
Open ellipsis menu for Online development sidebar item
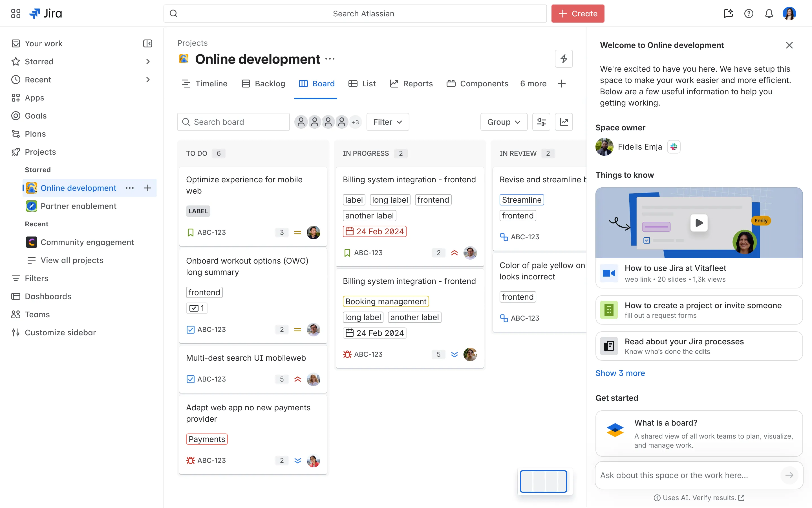click(129, 188)
